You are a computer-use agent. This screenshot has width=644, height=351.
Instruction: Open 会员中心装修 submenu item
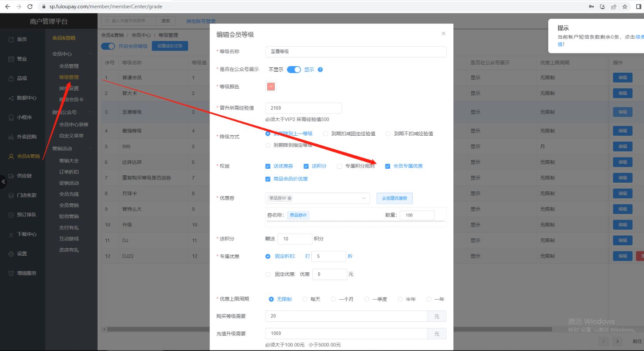pyautogui.click(x=74, y=124)
